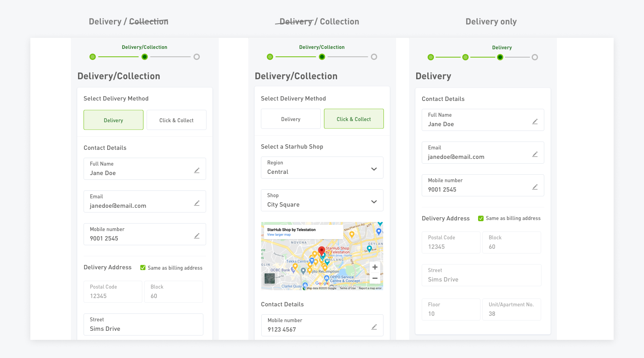Screen dimensions: 644x358
Task: Click edit pencil beside mobile number 9123 4567
Action: [x=374, y=327]
